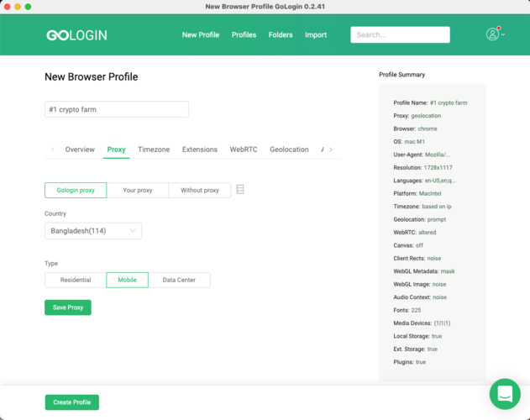This screenshot has width=530, height=420.
Task: Click the GoLogin logo
Action: tap(76, 35)
